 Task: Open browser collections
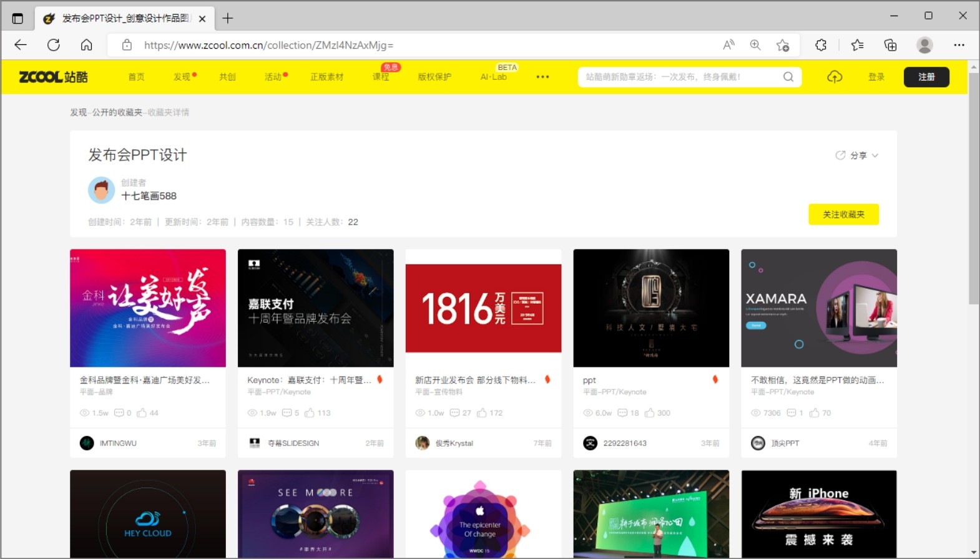pos(891,45)
